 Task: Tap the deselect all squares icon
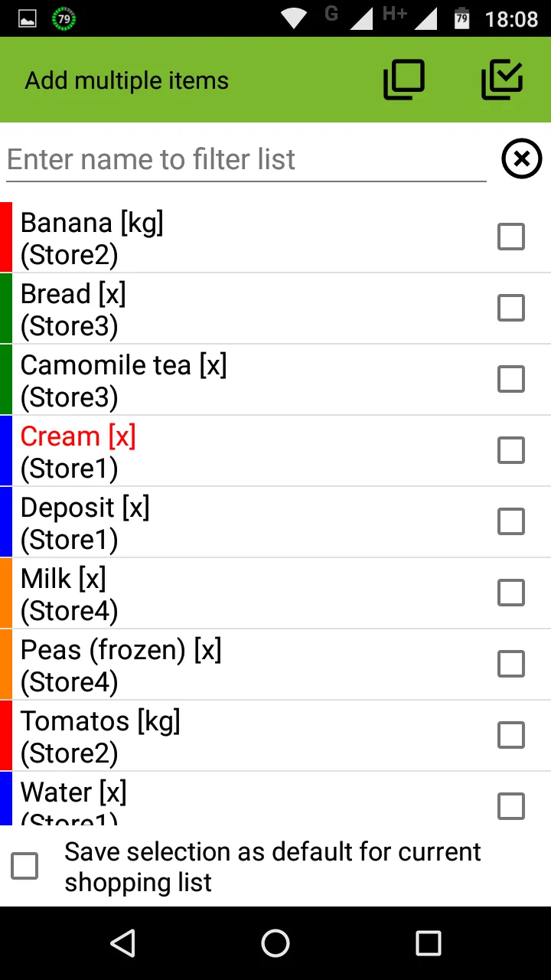pos(404,80)
